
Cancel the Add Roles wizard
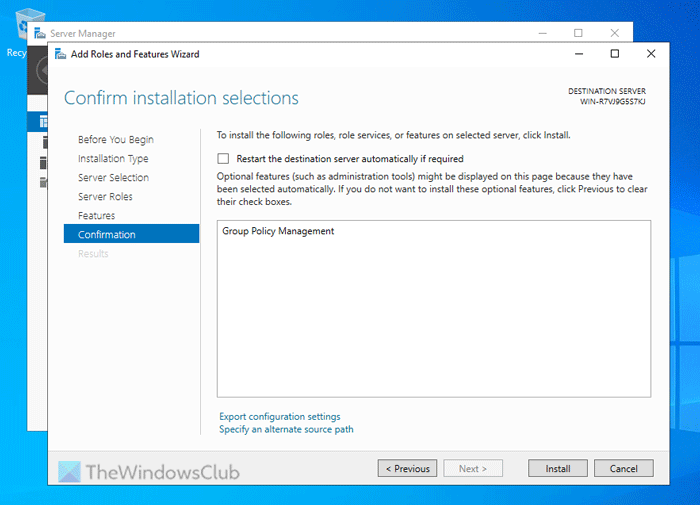point(624,468)
